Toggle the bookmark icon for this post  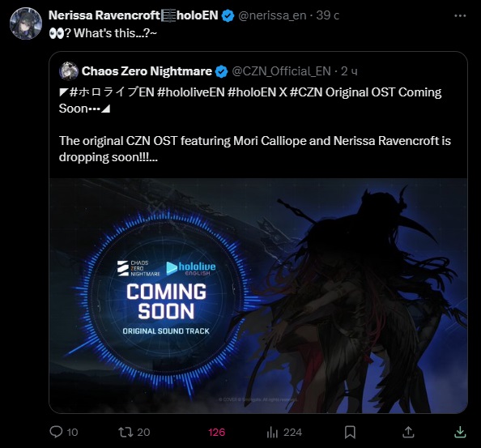tap(350, 432)
